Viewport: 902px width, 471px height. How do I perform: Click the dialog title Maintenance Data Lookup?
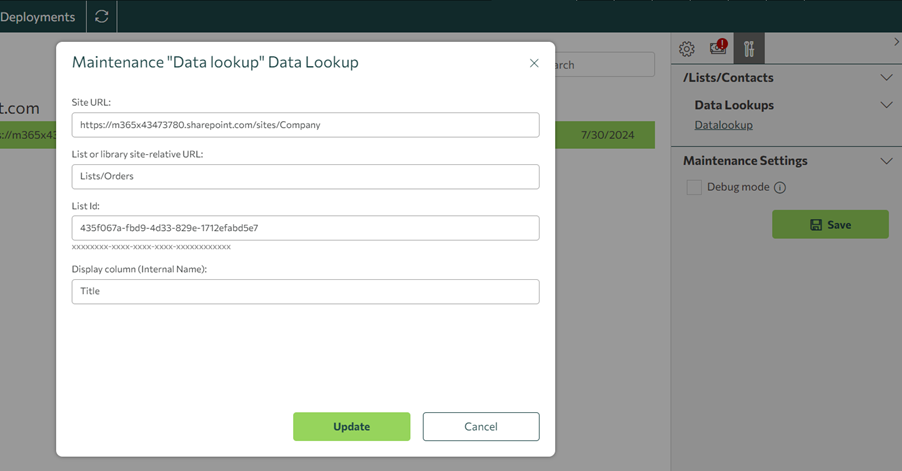point(215,62)
